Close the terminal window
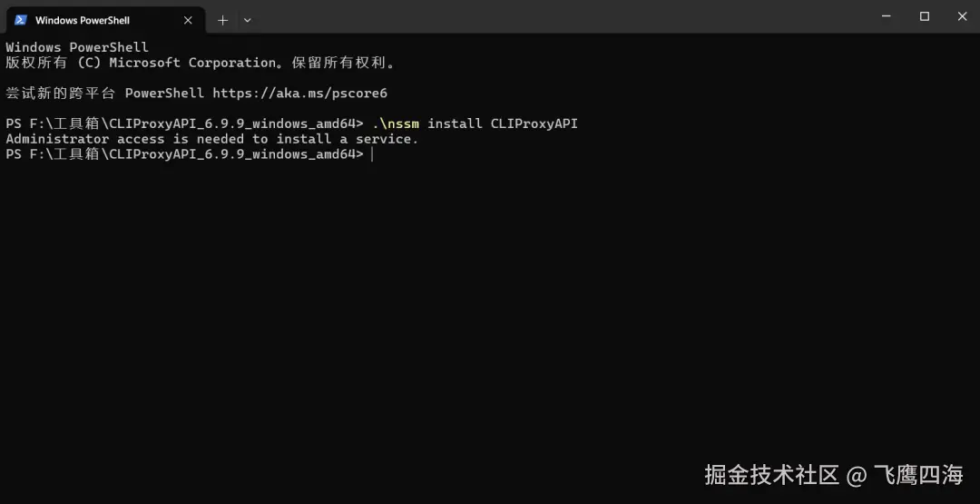 tap(963, 16)
